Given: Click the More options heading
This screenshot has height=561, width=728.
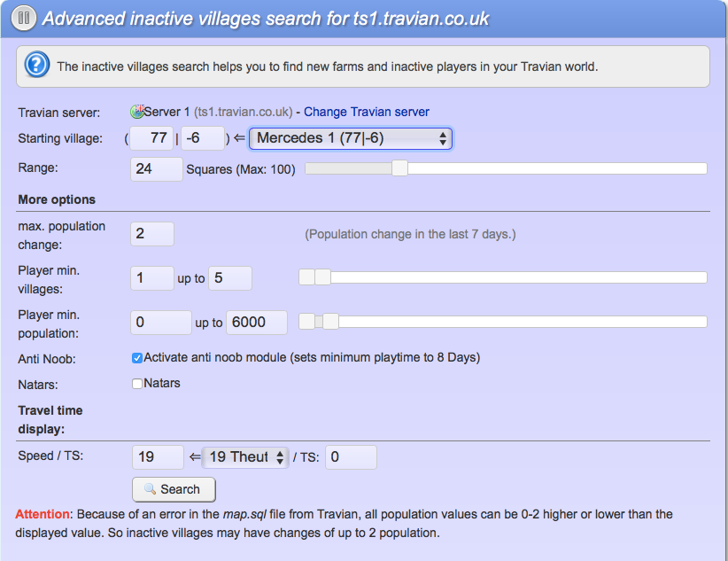Looking at the screenshot, I should tap(57, 199).
